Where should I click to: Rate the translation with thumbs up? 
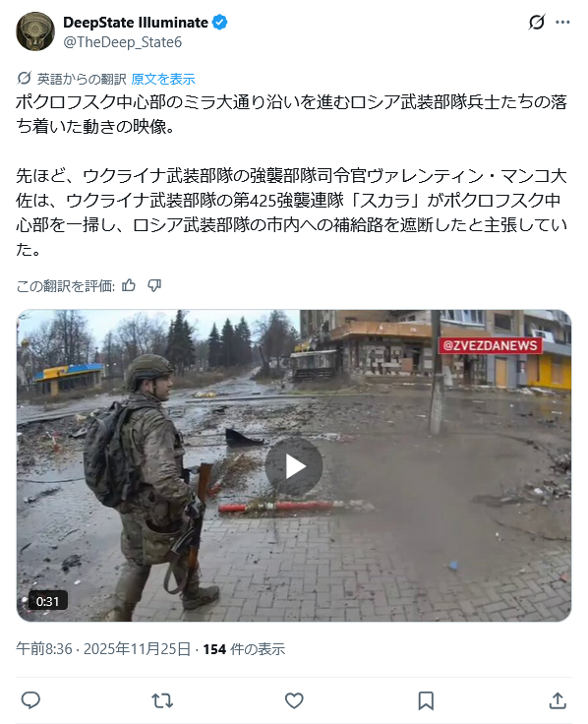click(129, 286)
